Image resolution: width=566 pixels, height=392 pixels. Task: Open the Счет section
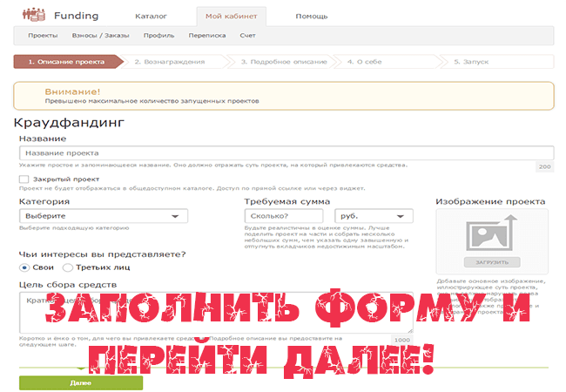pos(247,36)
